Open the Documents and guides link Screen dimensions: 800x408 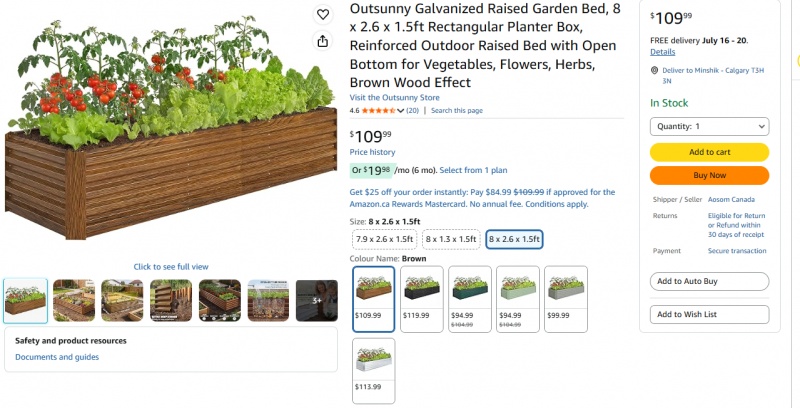coord(57,357)
